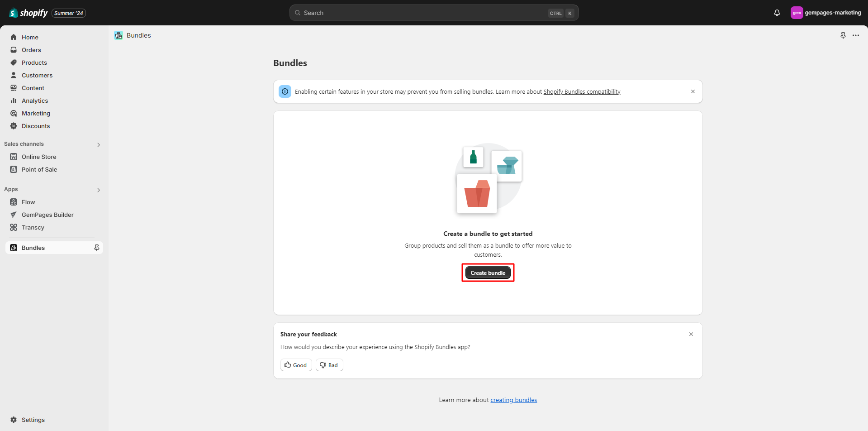
Task: Pin the Bundles page using the top pin icon
Action: (843, 35)
